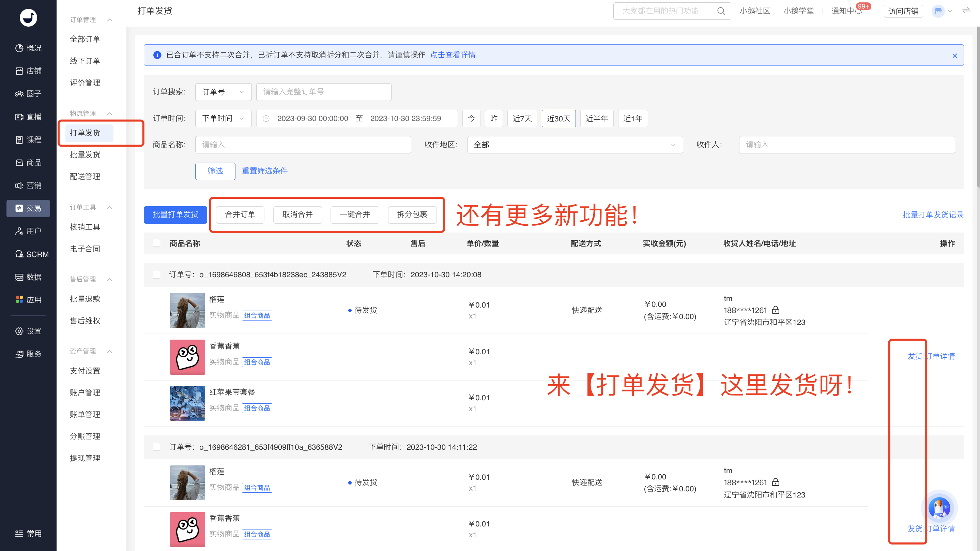The image size is (980, 551).
Task: Open 设置 settings in sidebar
Action: click(x=28, y=331)
